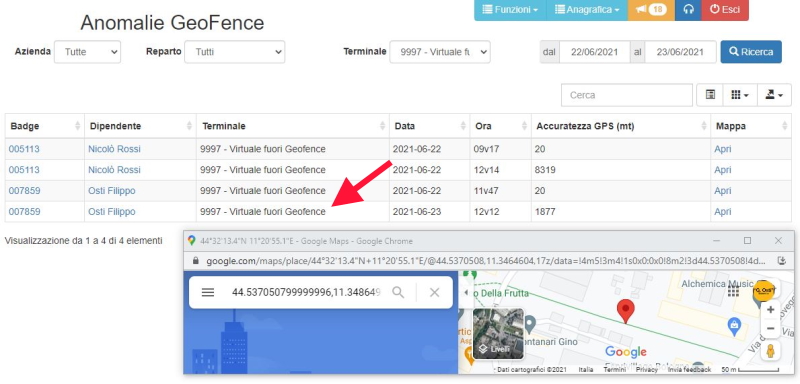Click Nicolò Rossi in the 12v14 row

point(114,169)
